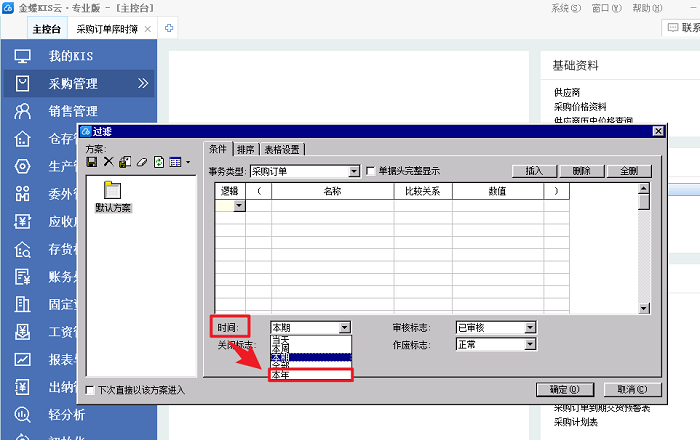Viewport: 700px width, 440px height.
Task: Check 下次直接以该方案进入 option
Action: coord(91,390)
